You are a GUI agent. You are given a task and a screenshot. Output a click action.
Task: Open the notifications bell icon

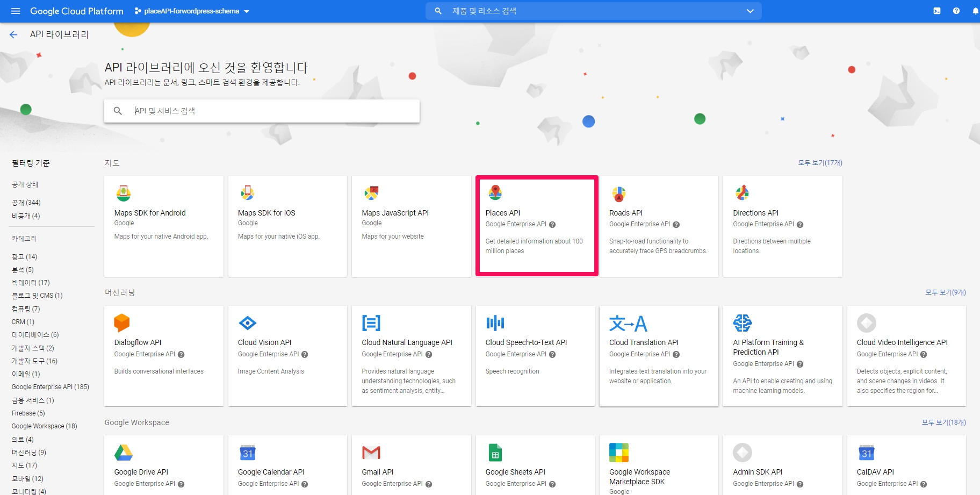point(975,11)
